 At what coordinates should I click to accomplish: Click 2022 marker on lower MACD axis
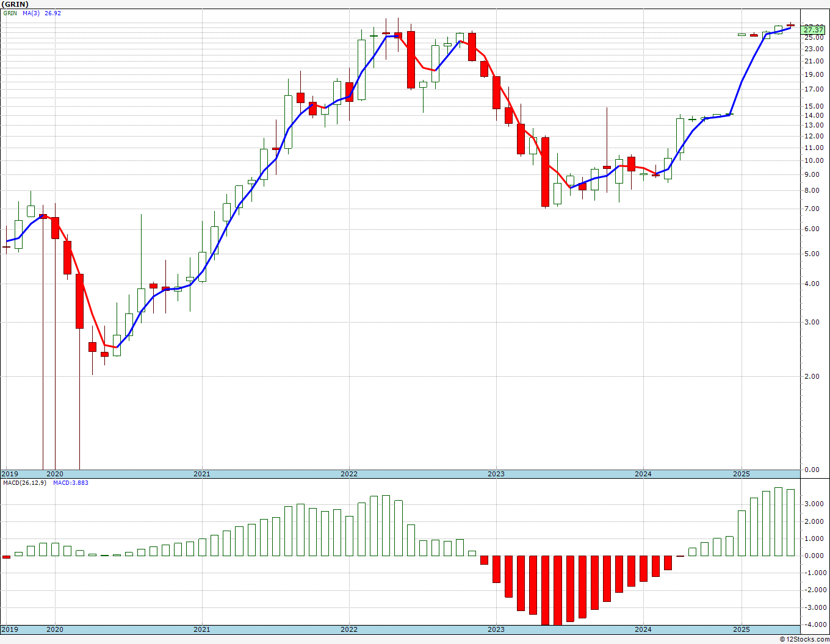click(349, 629)
